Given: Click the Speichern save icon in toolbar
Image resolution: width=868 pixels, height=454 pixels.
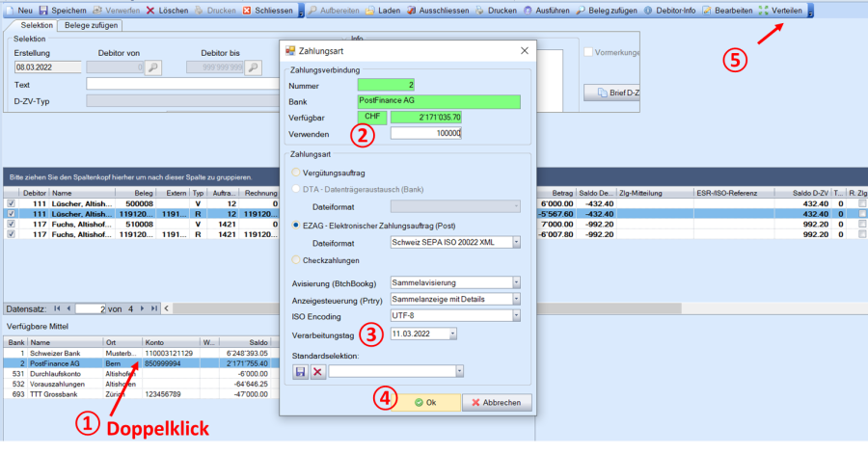Looking at the screenshot, I should pos(44,10).
